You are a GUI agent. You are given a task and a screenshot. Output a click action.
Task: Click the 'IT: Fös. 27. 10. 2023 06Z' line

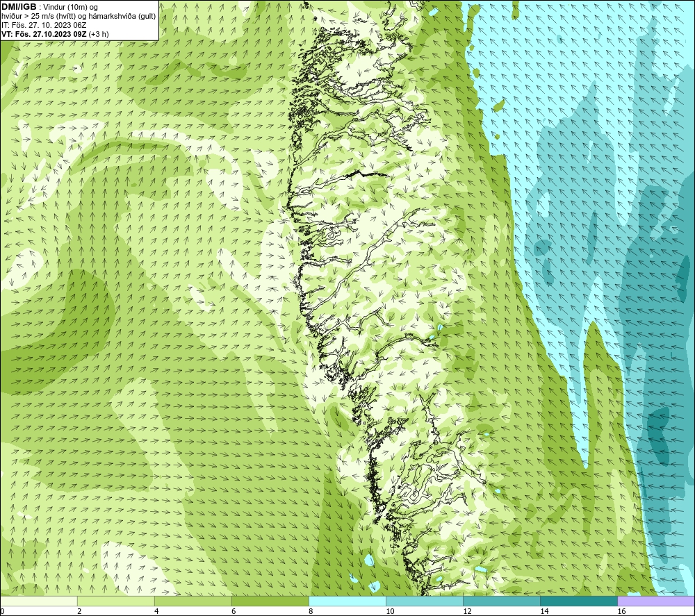pyautogui.click(x=44, y=25)
